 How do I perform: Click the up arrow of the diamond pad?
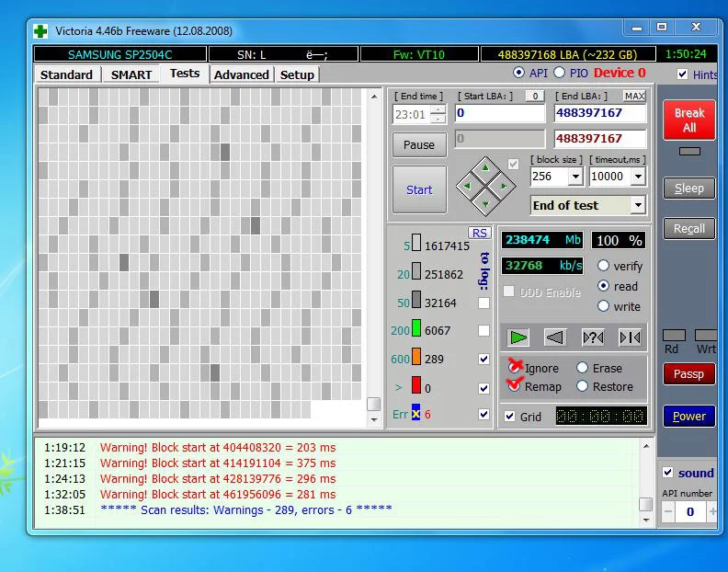coord(485,169)
